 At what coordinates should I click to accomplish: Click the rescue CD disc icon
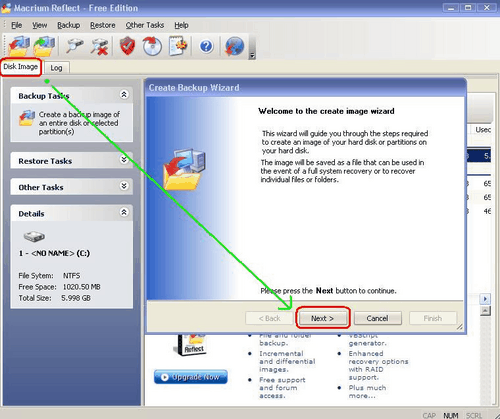pyautogui.click(x=152, y=46)
